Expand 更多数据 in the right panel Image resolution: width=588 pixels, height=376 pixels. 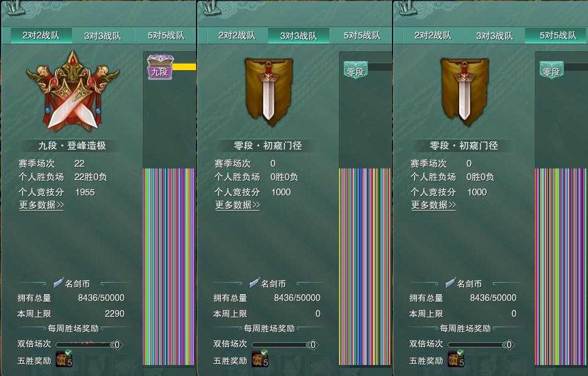433,205
